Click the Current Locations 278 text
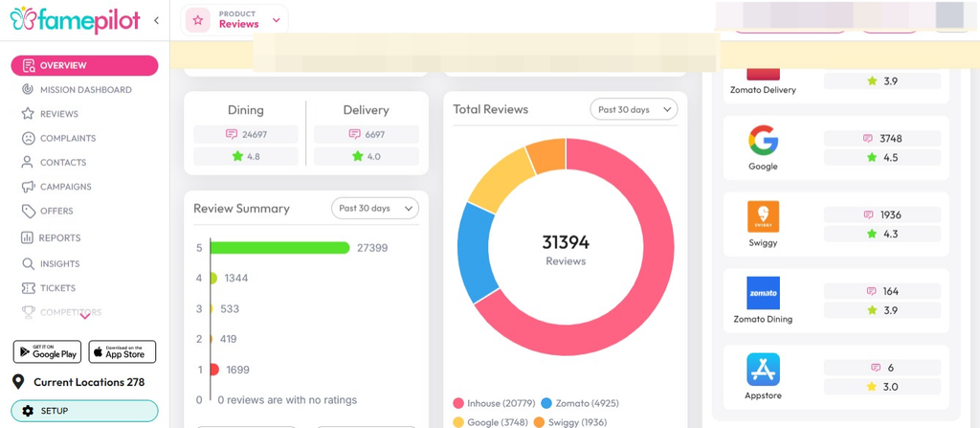Viewport: 980px width, 428px height. [89, 382]
